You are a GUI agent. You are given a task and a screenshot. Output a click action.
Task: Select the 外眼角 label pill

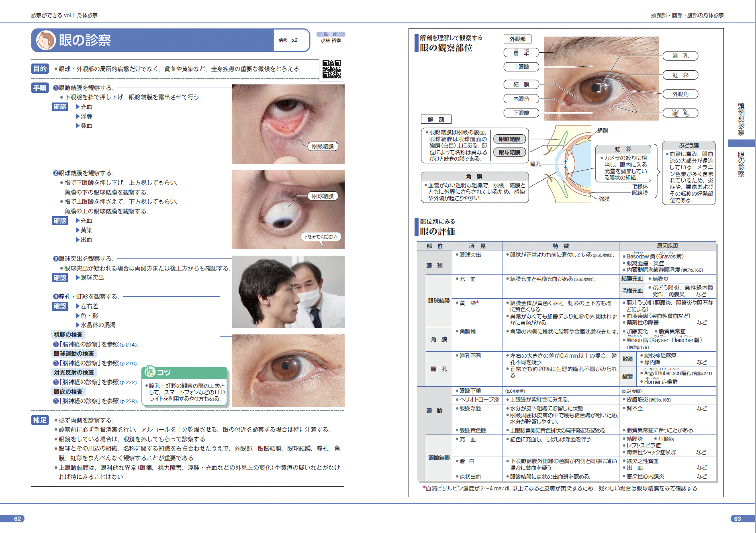pyautogui.click(x=680, y=94)
